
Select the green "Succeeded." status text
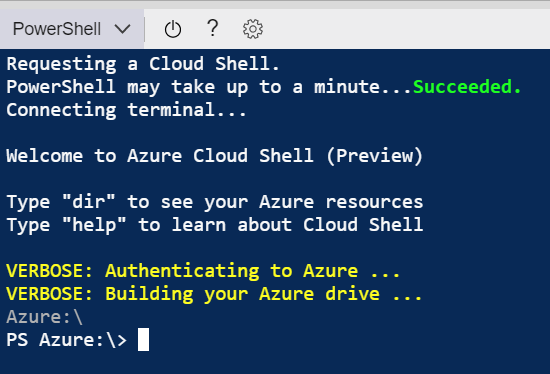click(x=467, y=87)
